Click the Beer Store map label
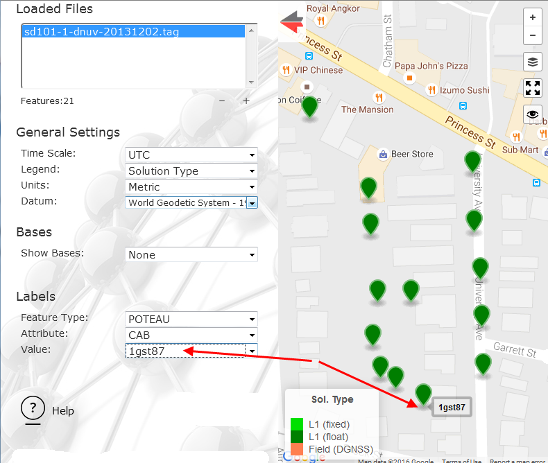The height and width of the screenshot is (463, 548). click(x=412, y=154)
